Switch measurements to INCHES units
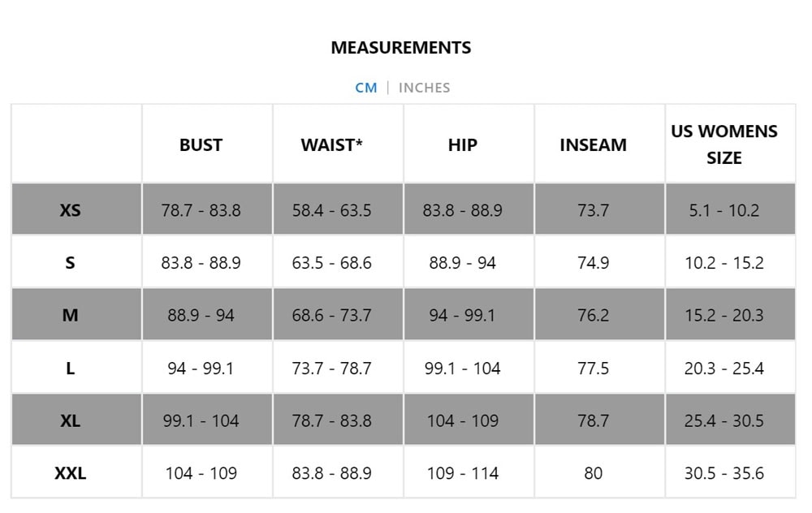 pyautogui.click(x=424, y=88)
